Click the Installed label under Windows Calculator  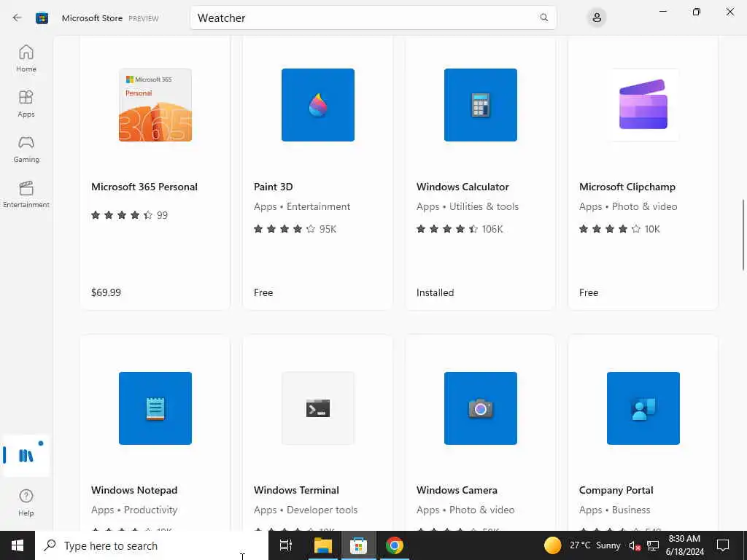435,292
